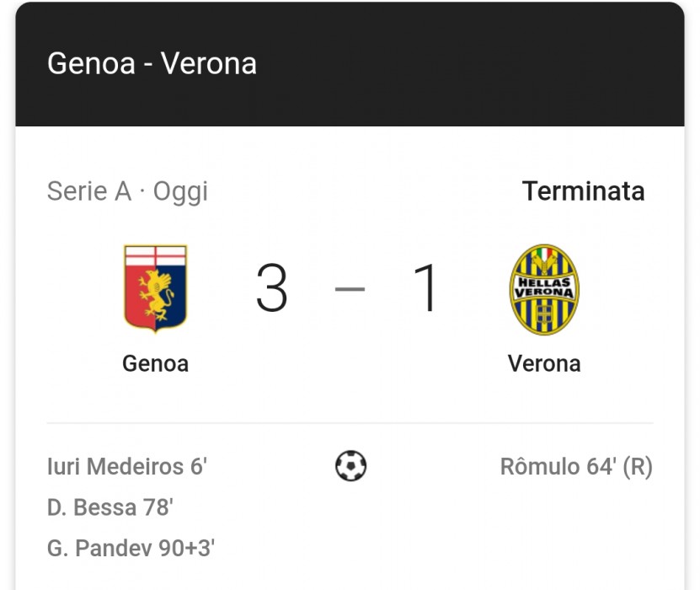The height and width of the screenshot is (590, 700).
Task: Click the divider line above the scorers
Action: 350,423
